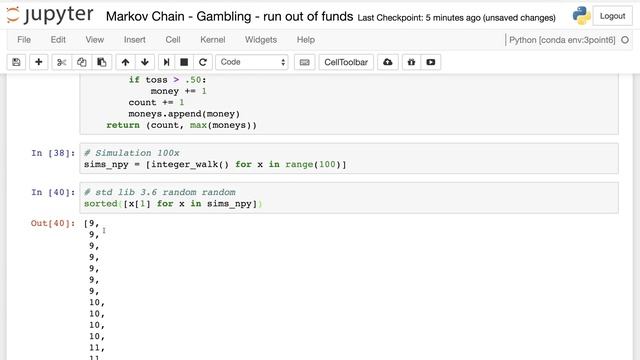Save and checkpoint the notebook

(x=16, y=62)
